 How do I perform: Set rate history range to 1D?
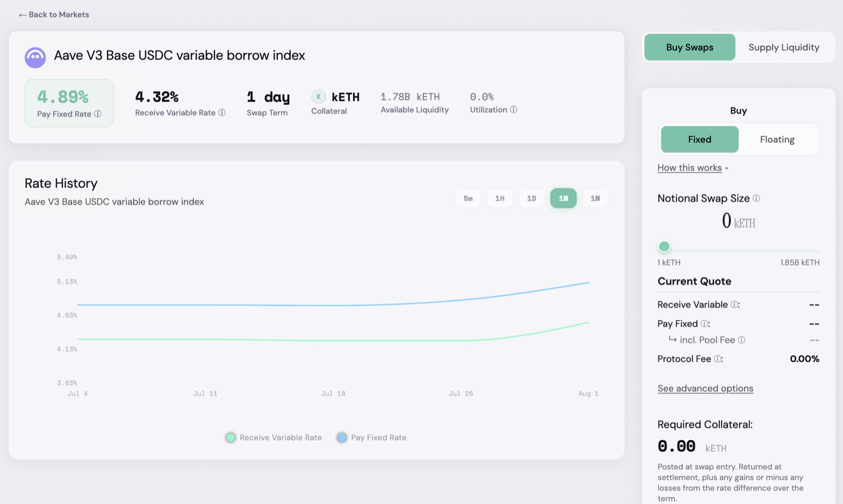pyautogui.click(x=532, y=199)
